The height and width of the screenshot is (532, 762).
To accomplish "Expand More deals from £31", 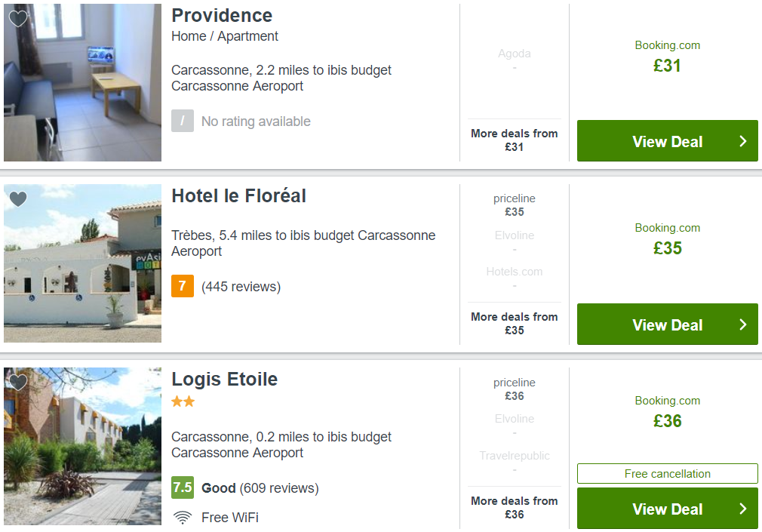I will click(x=514, y=140).
